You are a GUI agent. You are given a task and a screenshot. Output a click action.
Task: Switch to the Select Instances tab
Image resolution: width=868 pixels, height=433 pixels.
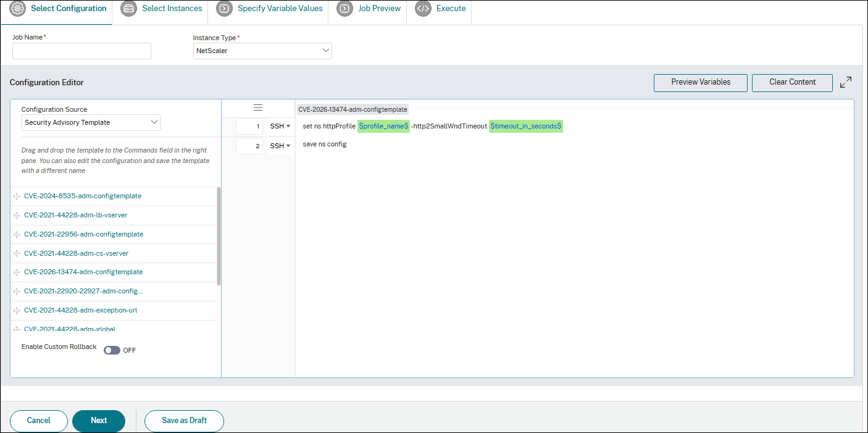pyautogui.click(x=160, y=11)
